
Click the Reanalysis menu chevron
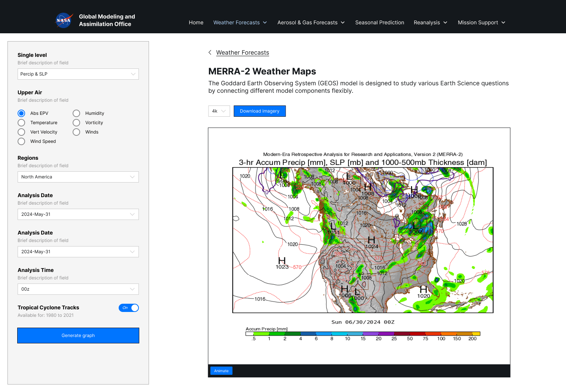(445, 22)
